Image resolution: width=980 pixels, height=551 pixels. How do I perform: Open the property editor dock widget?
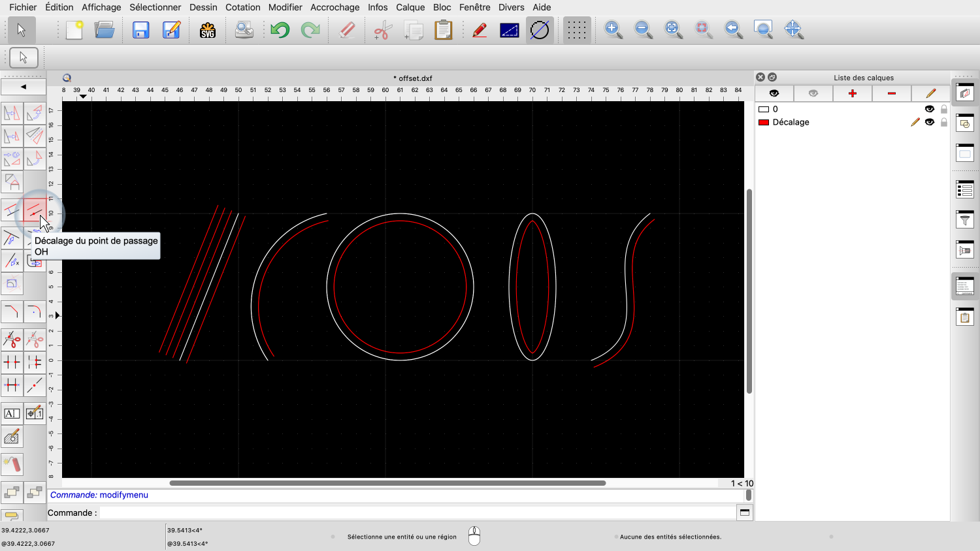[x=965, y=189]
